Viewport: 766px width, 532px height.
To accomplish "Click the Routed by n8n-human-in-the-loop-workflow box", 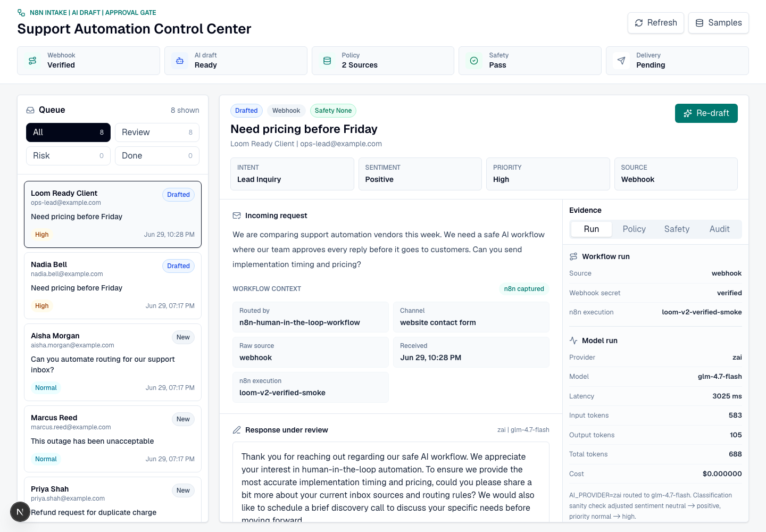I will 311,317.
